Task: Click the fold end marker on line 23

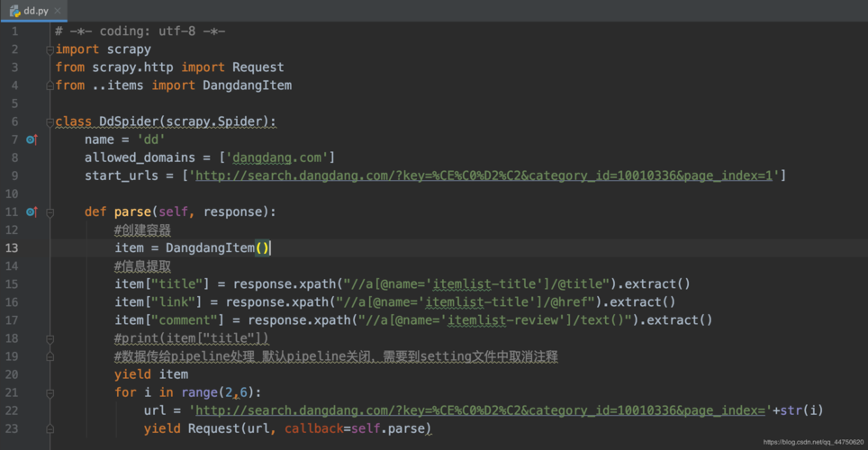Action: [50, 428]
